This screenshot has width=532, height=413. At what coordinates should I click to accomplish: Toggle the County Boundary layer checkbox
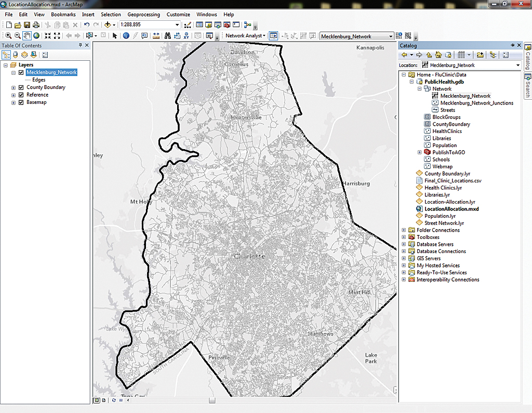coord(21,87)
